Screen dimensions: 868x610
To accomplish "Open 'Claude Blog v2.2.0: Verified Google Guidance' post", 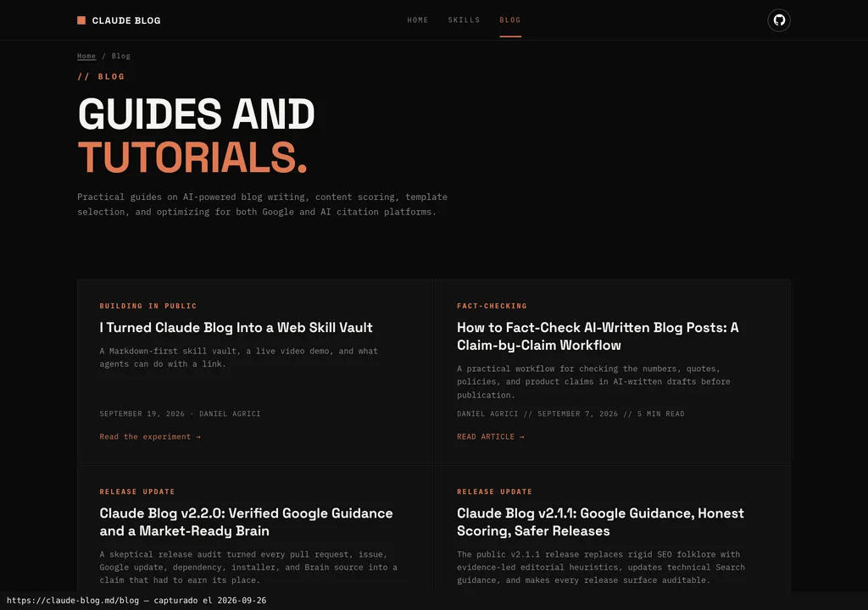I will click(x=247, y=522).
